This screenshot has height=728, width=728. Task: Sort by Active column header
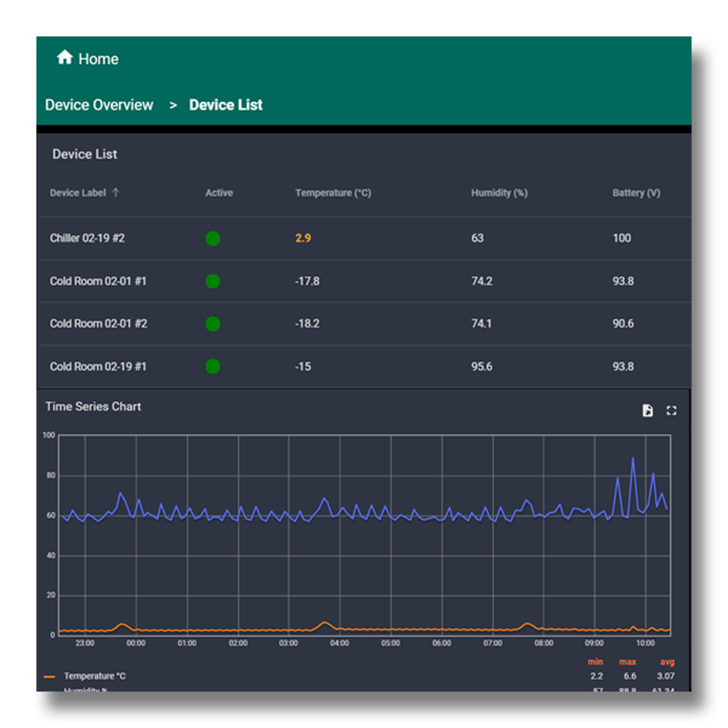219,193
